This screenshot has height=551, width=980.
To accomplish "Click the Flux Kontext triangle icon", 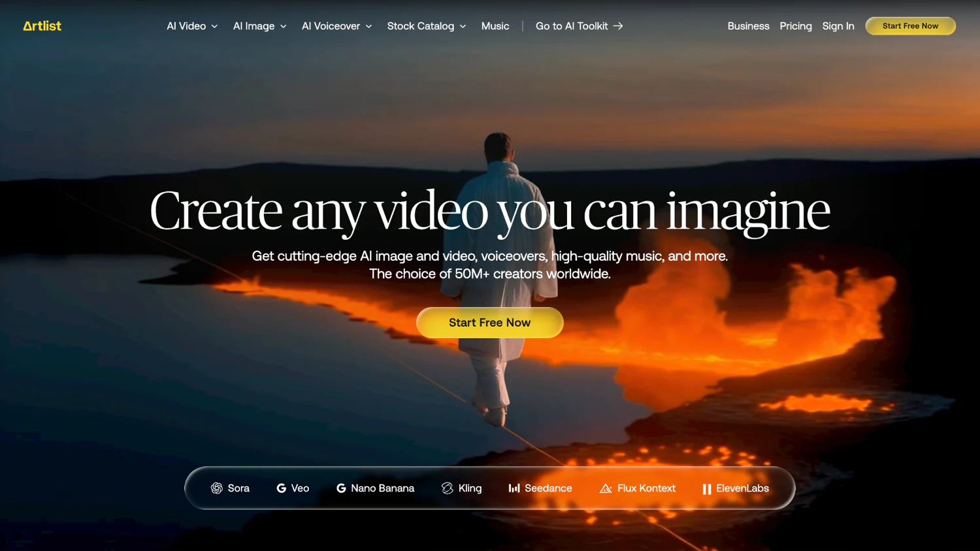I will pos(606,488).
